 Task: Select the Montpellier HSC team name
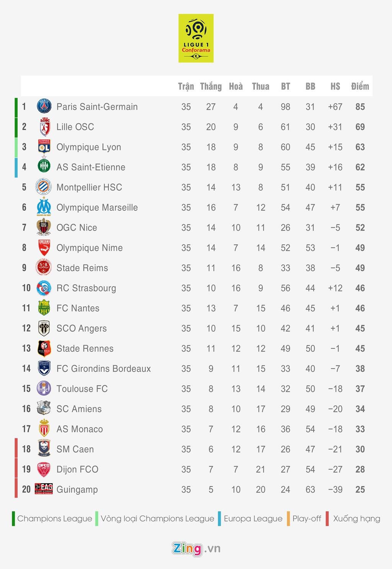pyautogui.click(x=89, y=187)
